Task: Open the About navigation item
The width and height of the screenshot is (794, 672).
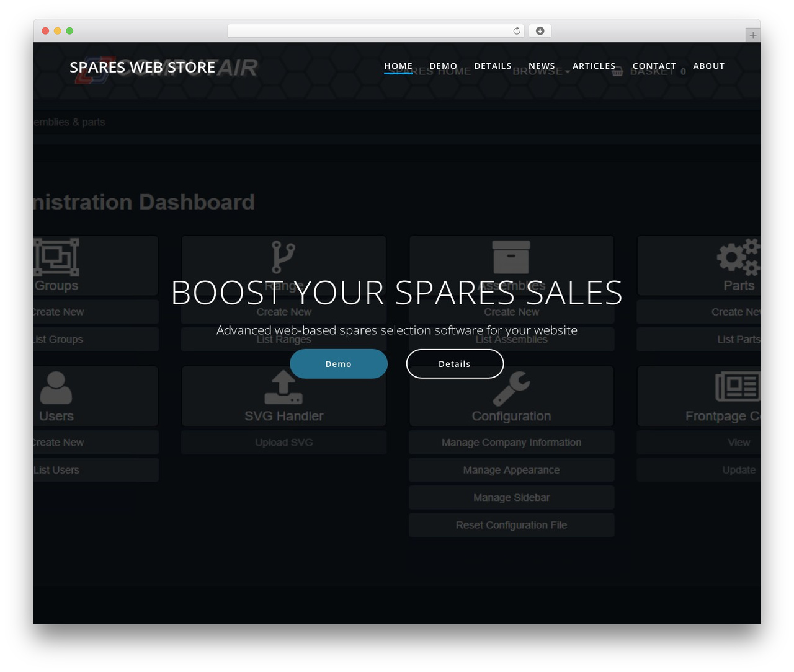Action: coord(708,66)
